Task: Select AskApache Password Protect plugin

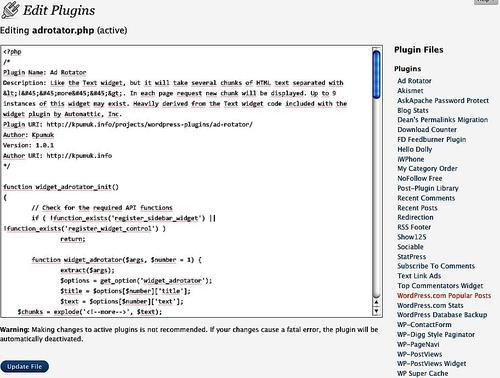Action: 443,100
